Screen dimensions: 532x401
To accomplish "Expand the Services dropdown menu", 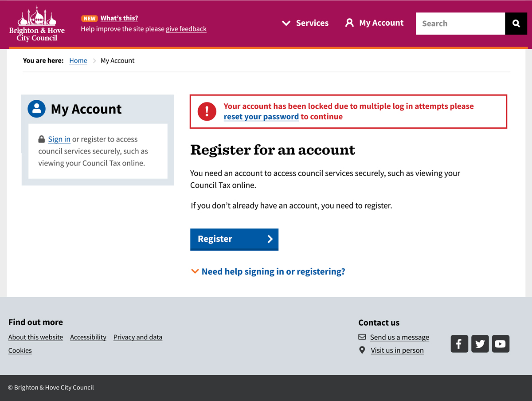I will tap(305, 23).
